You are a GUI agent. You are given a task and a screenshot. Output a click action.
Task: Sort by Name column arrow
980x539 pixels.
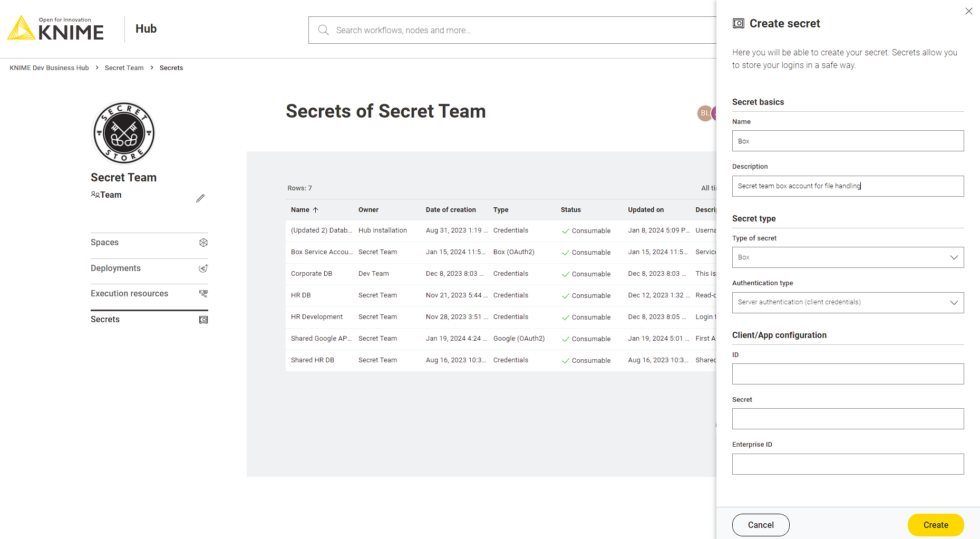coord(316,210)
